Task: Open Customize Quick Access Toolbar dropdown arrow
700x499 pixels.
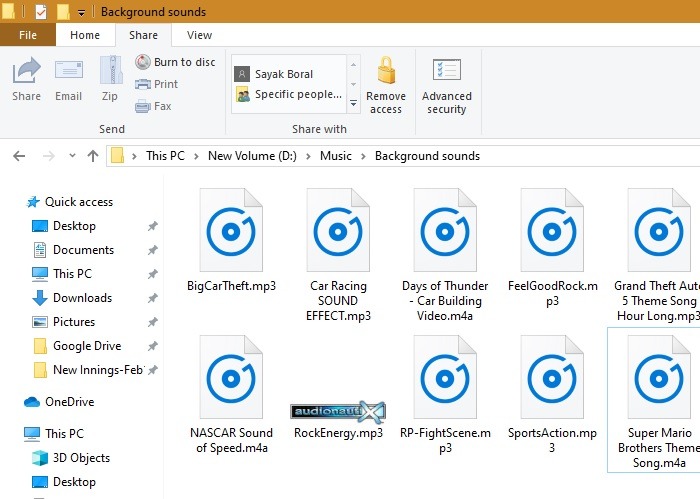Action: [81, 12]
